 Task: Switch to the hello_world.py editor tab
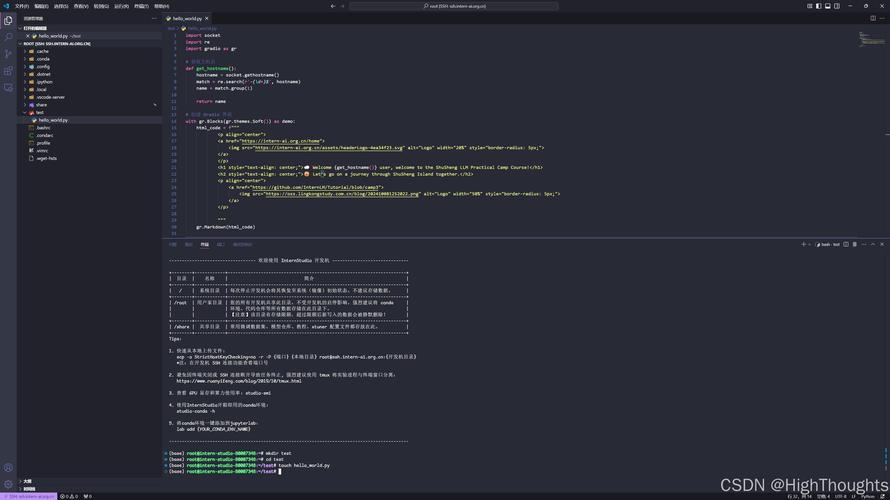coord(186,18)
